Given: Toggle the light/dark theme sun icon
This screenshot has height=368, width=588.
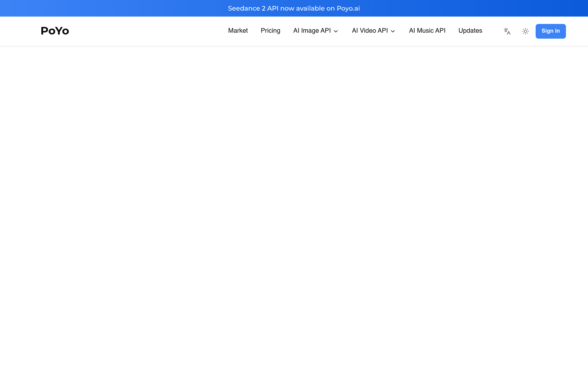Looking at the screenshot, I should coord(525,31).
